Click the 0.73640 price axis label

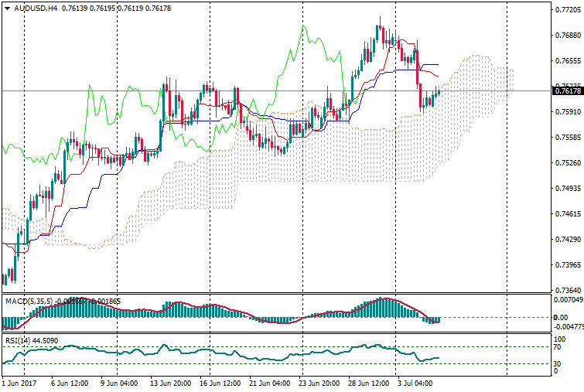pos(569,290)
